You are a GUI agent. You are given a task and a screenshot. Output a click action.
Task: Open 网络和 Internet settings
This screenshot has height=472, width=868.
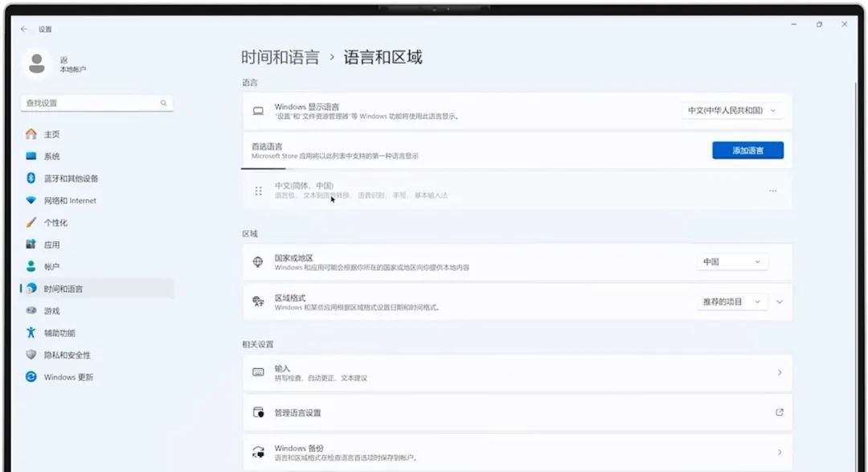point(97,200)
